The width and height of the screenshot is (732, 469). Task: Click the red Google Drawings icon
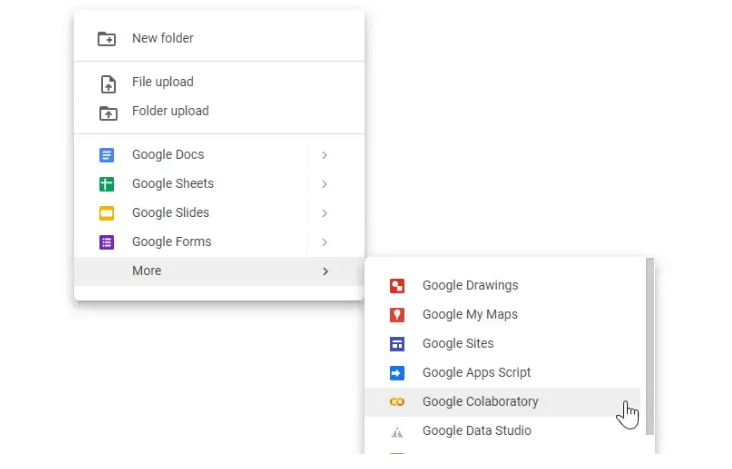(x=397, y=286)
